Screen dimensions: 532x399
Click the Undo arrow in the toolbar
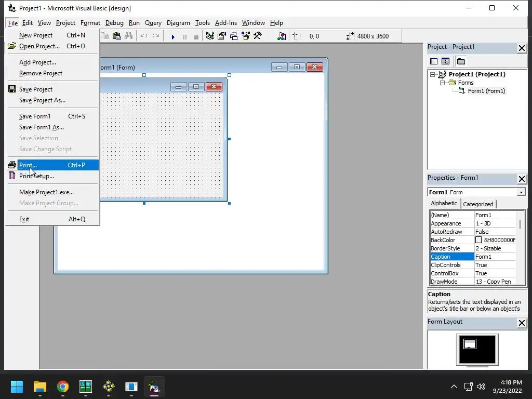tap(144, 36)
